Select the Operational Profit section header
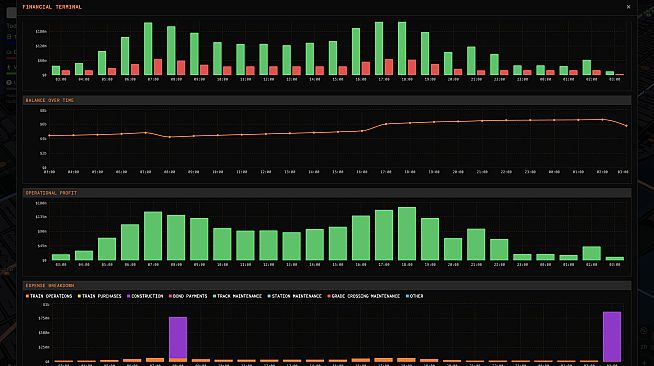Viewport: 654px width, 366px height. 327,193
